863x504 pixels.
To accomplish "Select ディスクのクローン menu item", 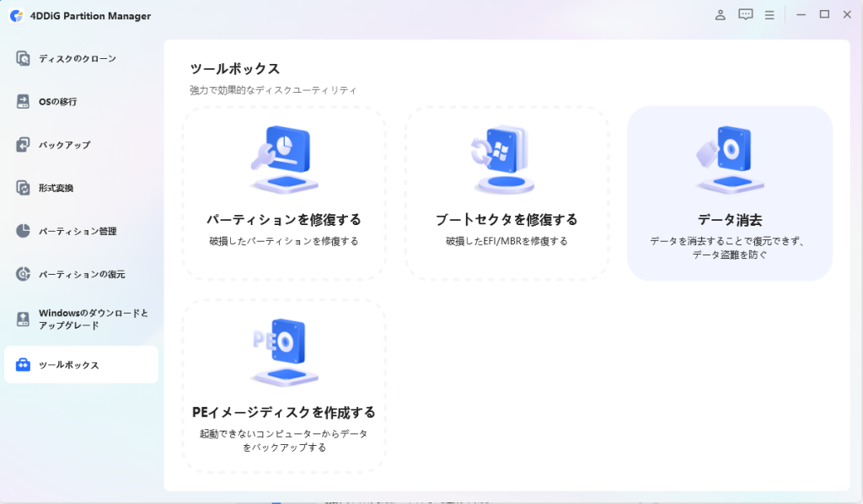I will coord(77,59).
